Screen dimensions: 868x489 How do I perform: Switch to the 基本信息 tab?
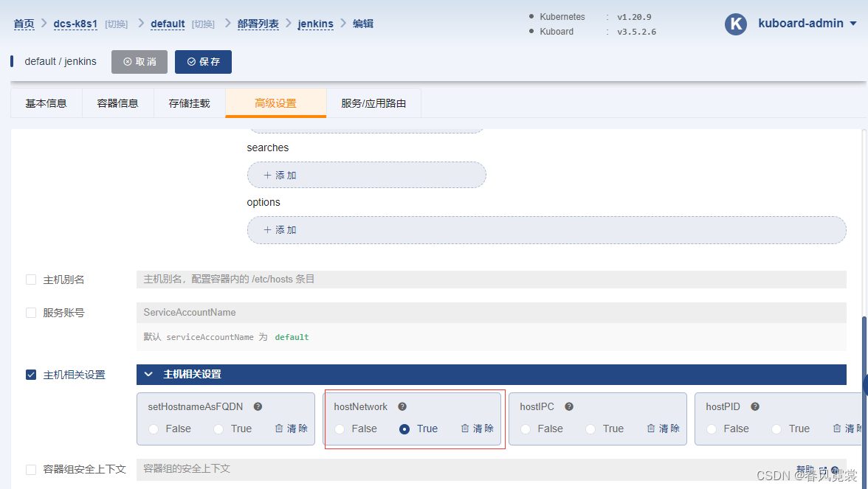pos(46,103)
